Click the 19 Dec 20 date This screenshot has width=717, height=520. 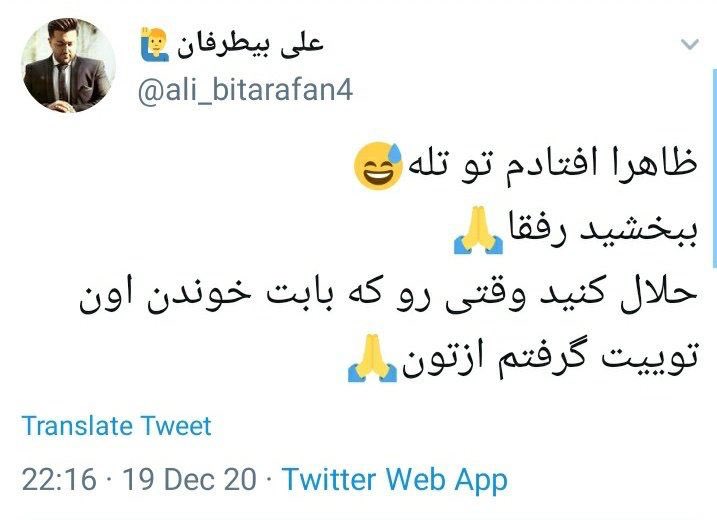pyautogui.click(x=189, y=479)
